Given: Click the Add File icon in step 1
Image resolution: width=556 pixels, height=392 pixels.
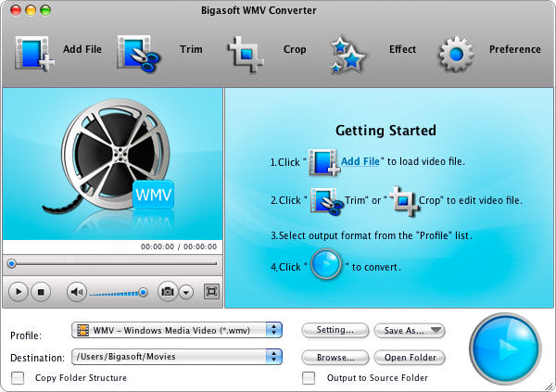Looking at the screenshot, I should [x=324, y=162].
